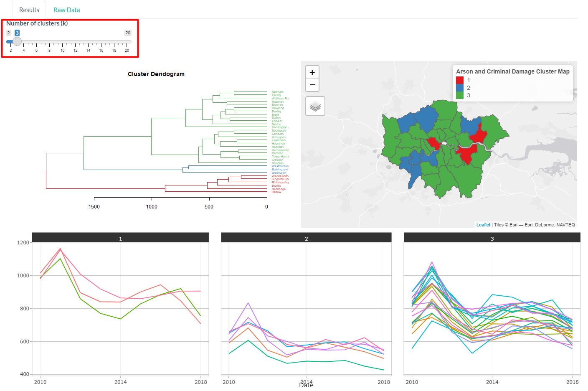
Task: Select the Results tab
Action: pos(29,10)
